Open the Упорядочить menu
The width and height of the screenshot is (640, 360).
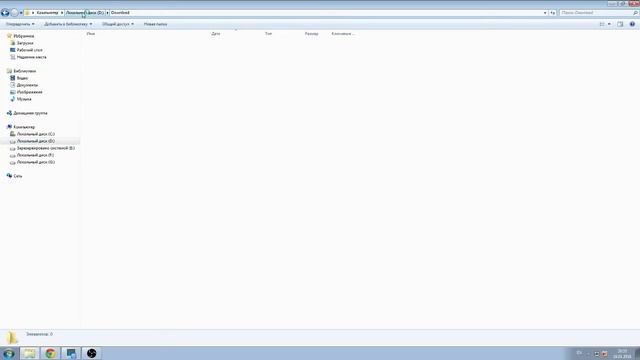coord(20,24)
